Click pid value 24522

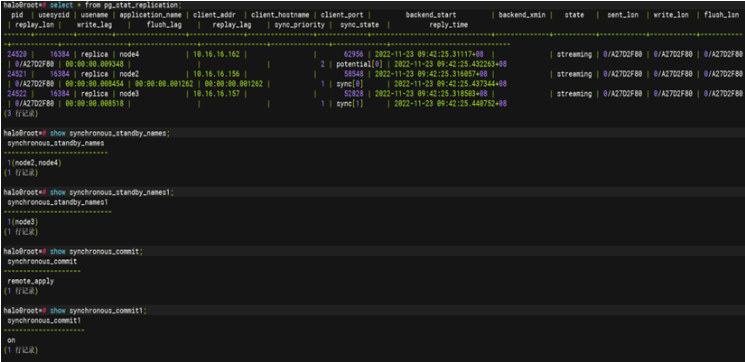[17, 94]
